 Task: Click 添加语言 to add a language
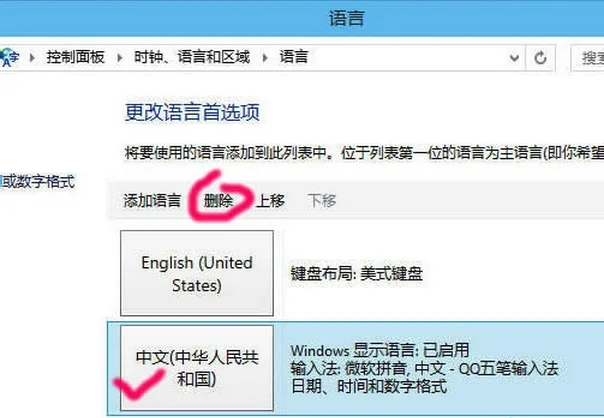(x=152, y=201)
